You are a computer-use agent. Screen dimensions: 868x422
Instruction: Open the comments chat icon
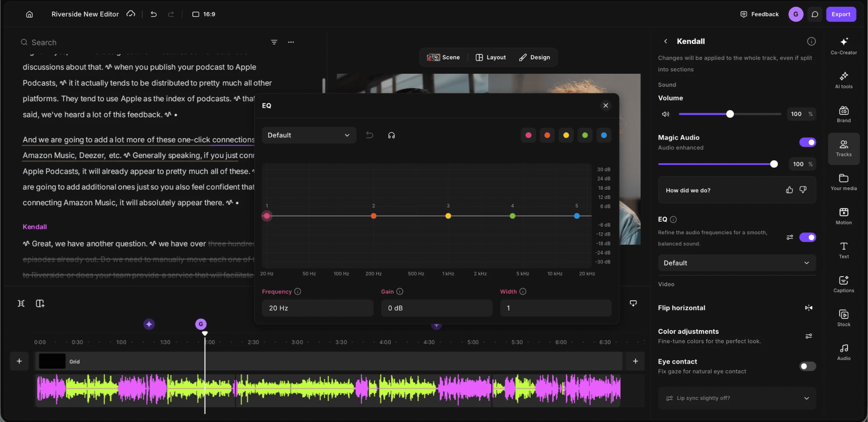pyautogui.click(x=815, y=14)
